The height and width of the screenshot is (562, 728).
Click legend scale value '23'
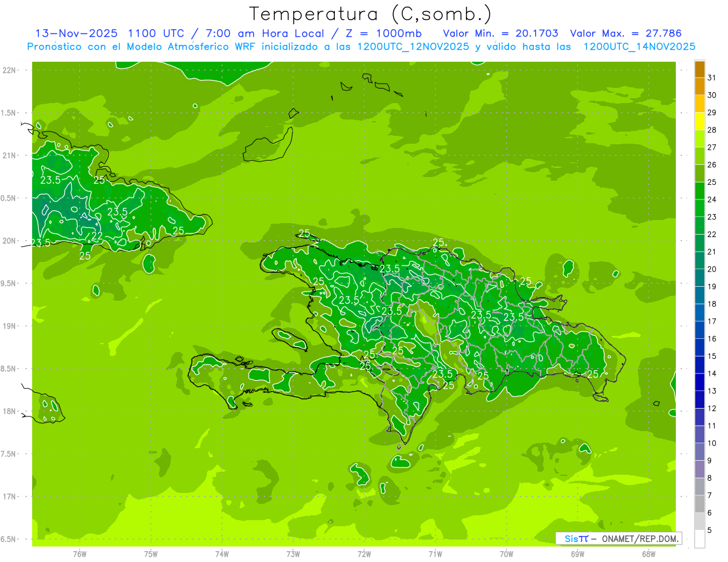[712, 217]
